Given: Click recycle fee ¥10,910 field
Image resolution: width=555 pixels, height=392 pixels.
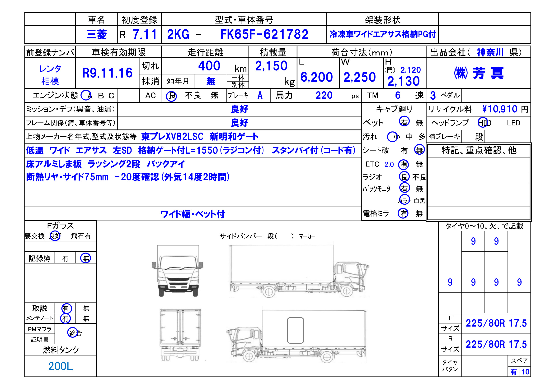Looking at the screenshot, I should click(499, 109).
